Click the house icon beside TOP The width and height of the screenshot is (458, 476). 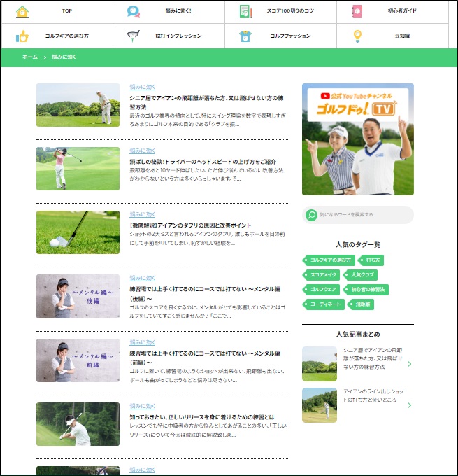[x=22, y=11]
